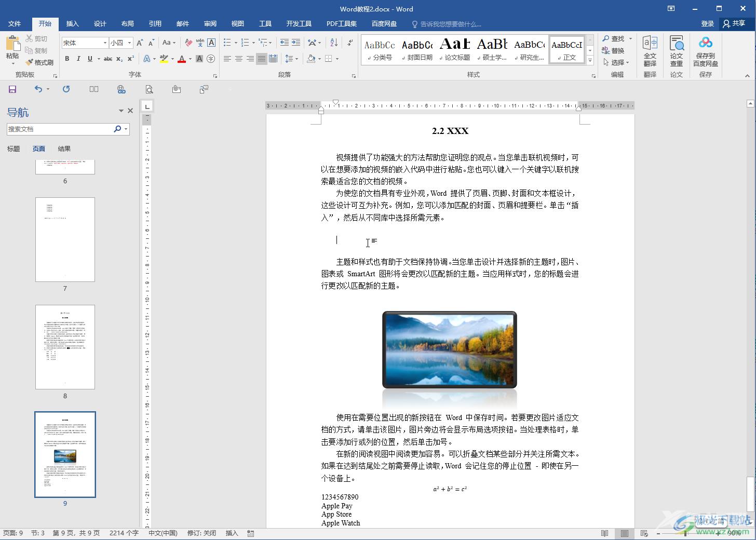Toggle character shading
The image size is (756, 540).
point(199,59)
